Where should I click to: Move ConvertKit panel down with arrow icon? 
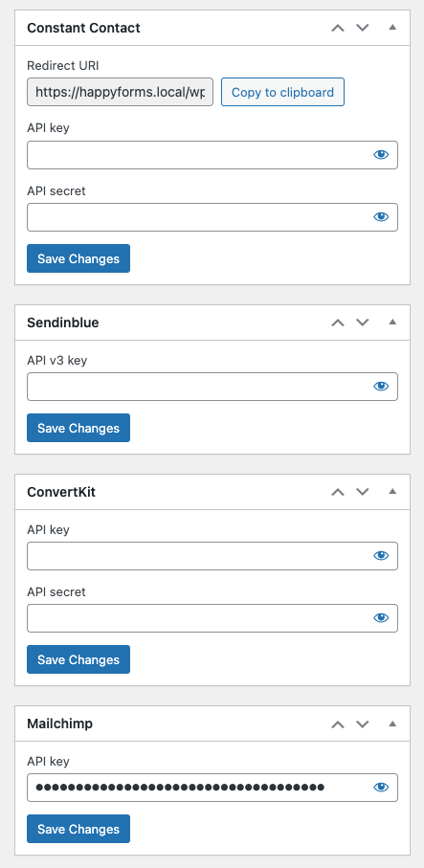(x=362, y=492)
